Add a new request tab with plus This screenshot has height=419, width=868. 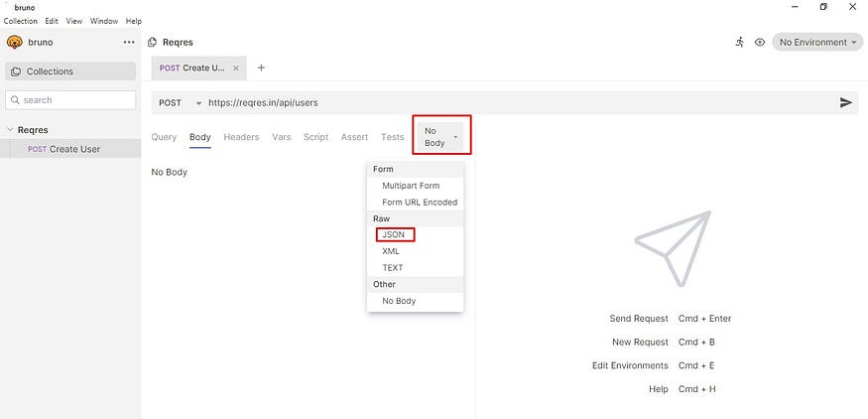261,68
